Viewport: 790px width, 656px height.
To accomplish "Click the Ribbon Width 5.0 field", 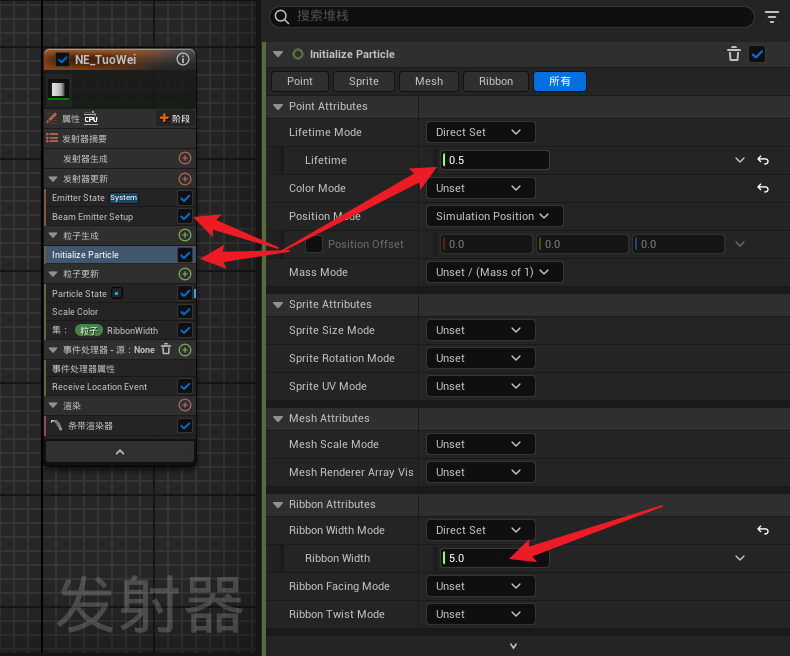I will point(494,558).
